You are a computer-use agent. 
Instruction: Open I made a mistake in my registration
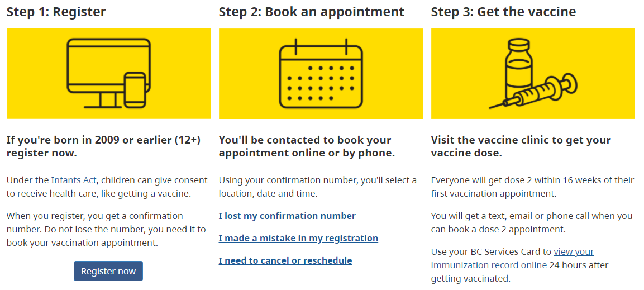298,238
